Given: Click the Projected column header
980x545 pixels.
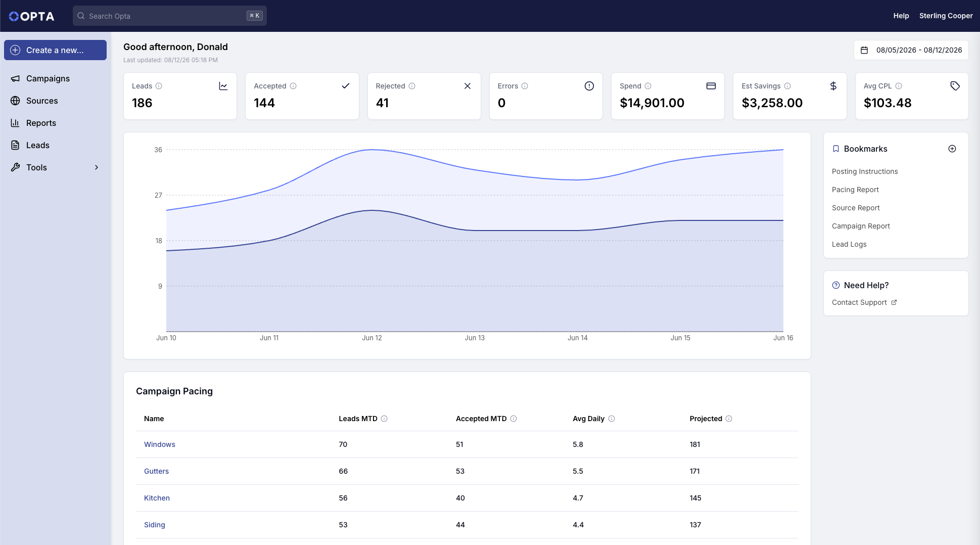Looking at the screenshot, I should tap(706, 419).
